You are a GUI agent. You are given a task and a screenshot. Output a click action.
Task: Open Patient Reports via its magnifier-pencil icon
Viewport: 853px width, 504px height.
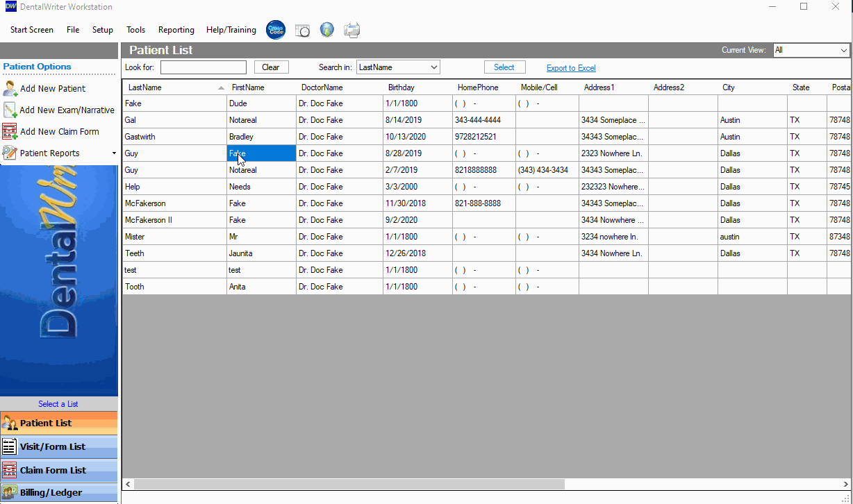[x=11, y=152]
